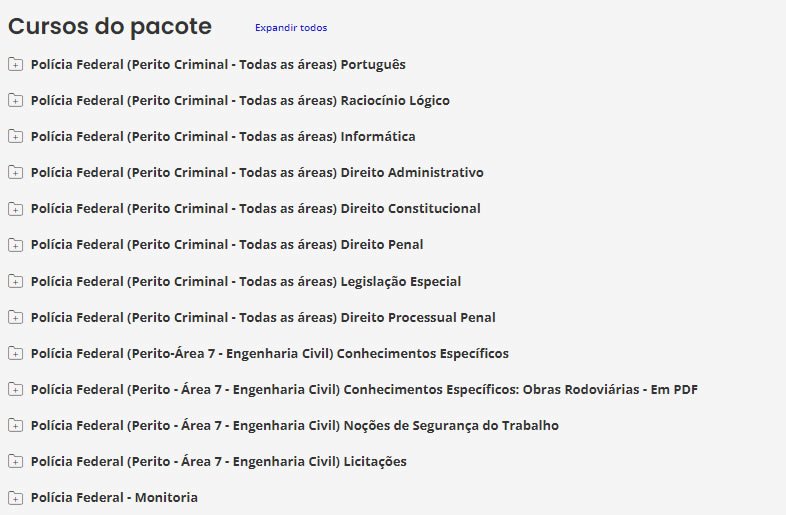786x515 pixels.
Task: Click the Expandir todos link
Action: [x=291, y=28]
